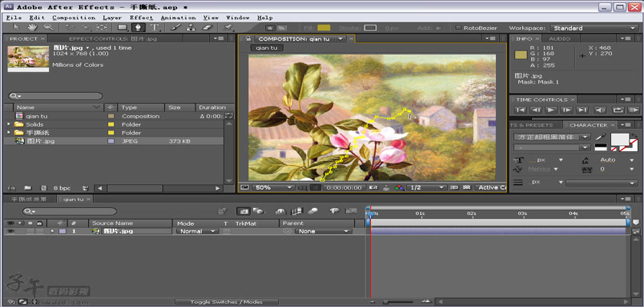The width and height of the screenshot is (644, 307).
Task: Click the 图片.jpg thumbnail in Project panel
Action: pos(28,58)
